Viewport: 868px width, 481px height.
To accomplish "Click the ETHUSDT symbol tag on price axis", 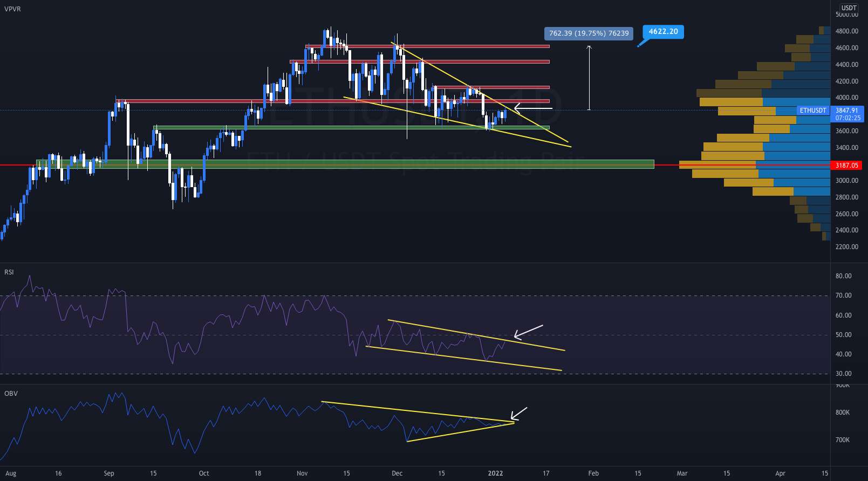I will click(x=813, y=111).
